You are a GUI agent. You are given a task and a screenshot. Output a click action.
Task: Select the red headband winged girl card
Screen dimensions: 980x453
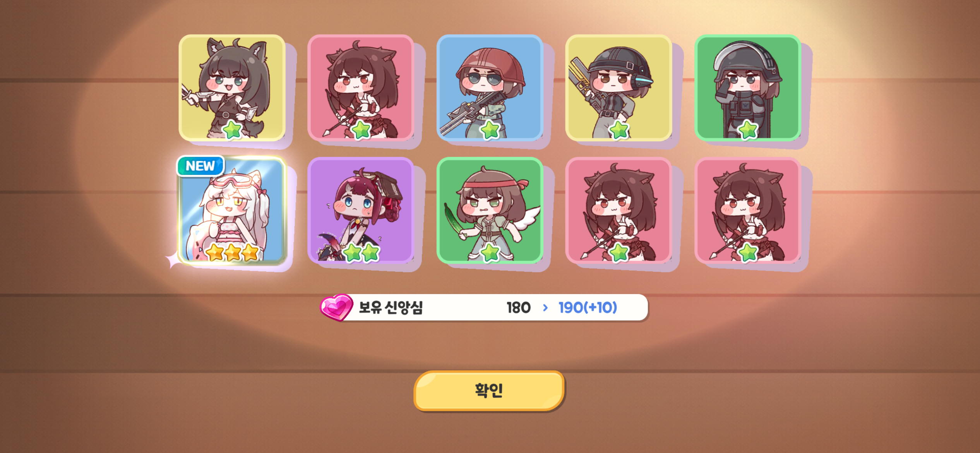490,210
